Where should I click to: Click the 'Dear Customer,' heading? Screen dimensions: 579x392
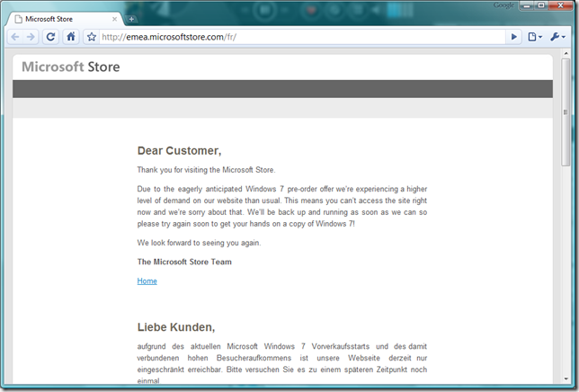[x=179, y=151]
